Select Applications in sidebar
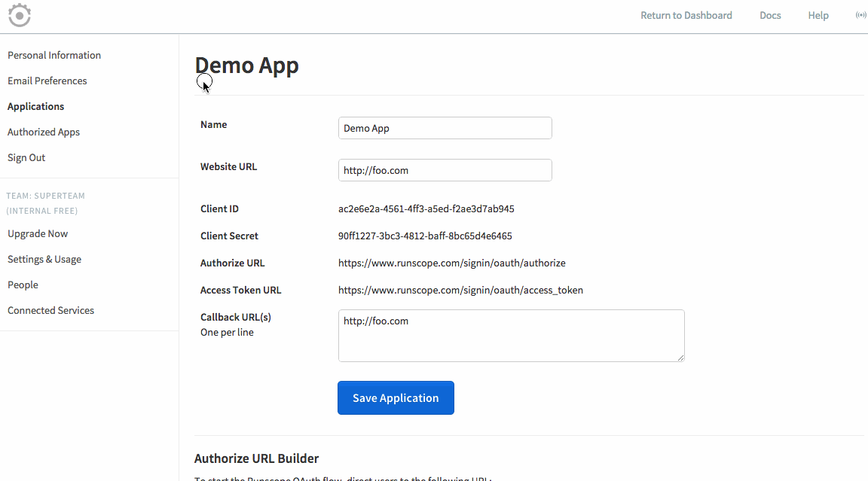This screenshot has height=481, width=868. (35, 106)
